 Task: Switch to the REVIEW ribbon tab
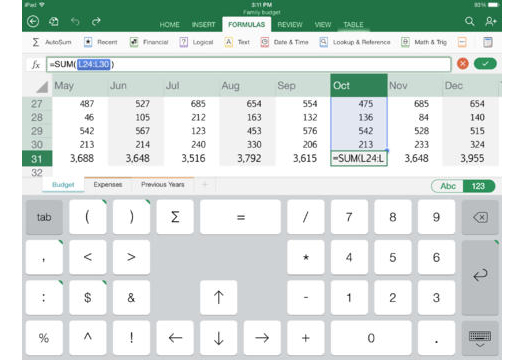pos(290,25)
